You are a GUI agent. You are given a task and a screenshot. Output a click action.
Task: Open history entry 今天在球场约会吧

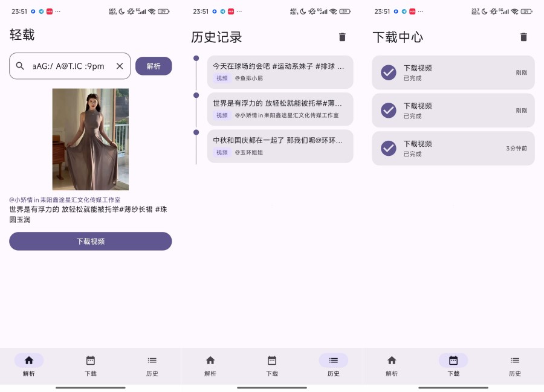pyautogui.click(x=280, y=72)
